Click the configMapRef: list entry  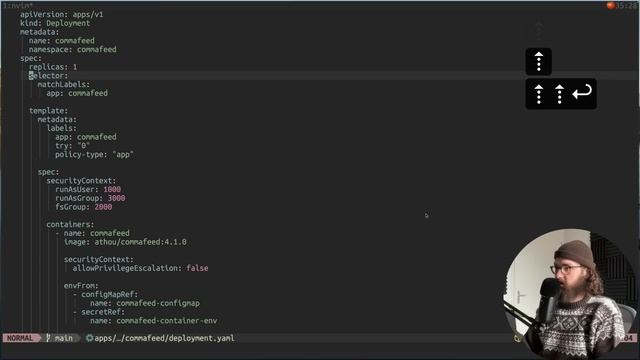click(106, 294)
